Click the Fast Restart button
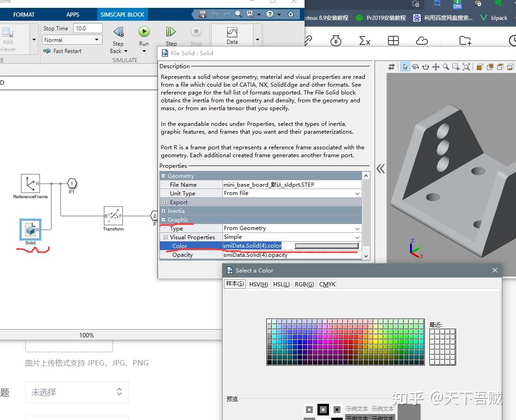Image resolution: width=516 pixels, height=420 pixels. [x=63, y=51]
